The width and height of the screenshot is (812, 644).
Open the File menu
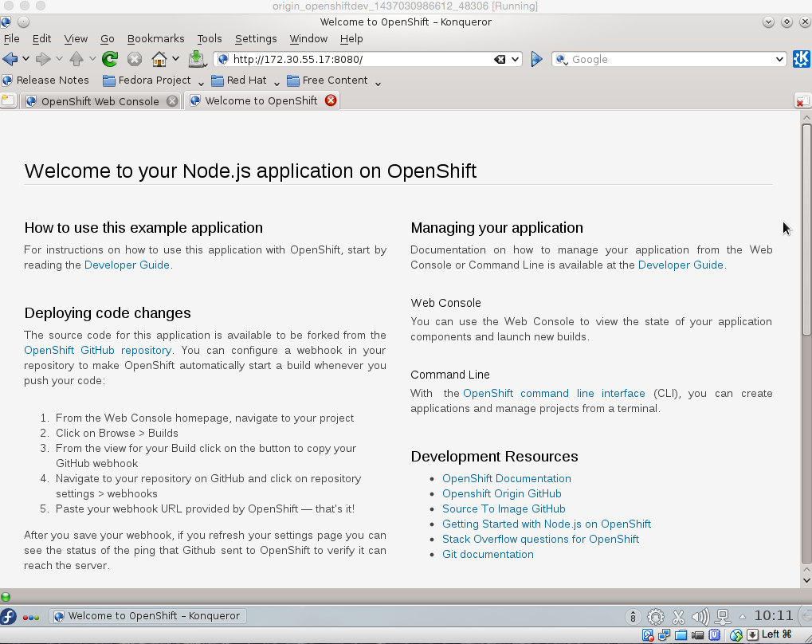[11, 39]
